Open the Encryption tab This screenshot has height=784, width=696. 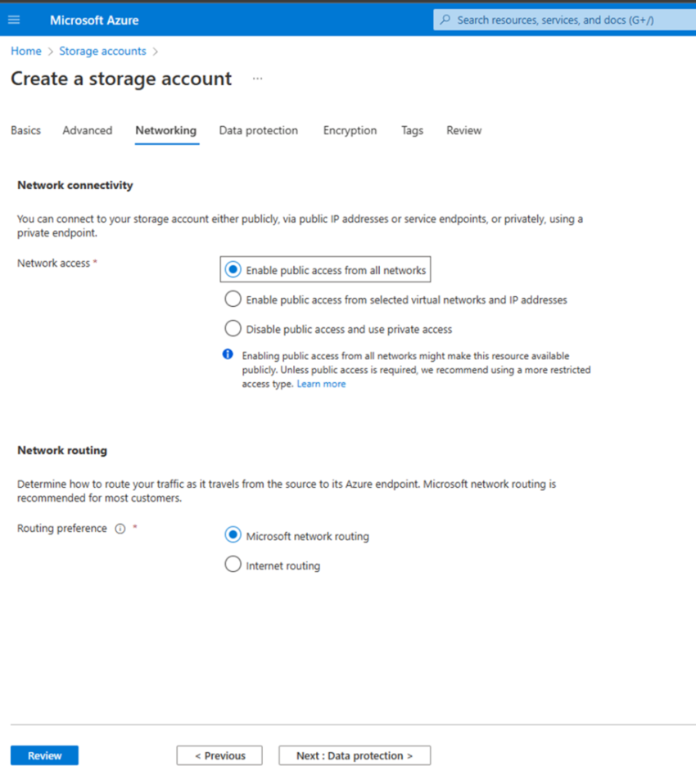pyautogui.click(x=350, y=130)
